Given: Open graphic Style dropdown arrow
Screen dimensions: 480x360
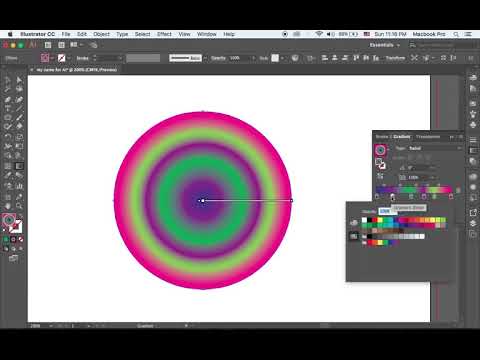Looking at the screenshot, I should tap(282, 58).
